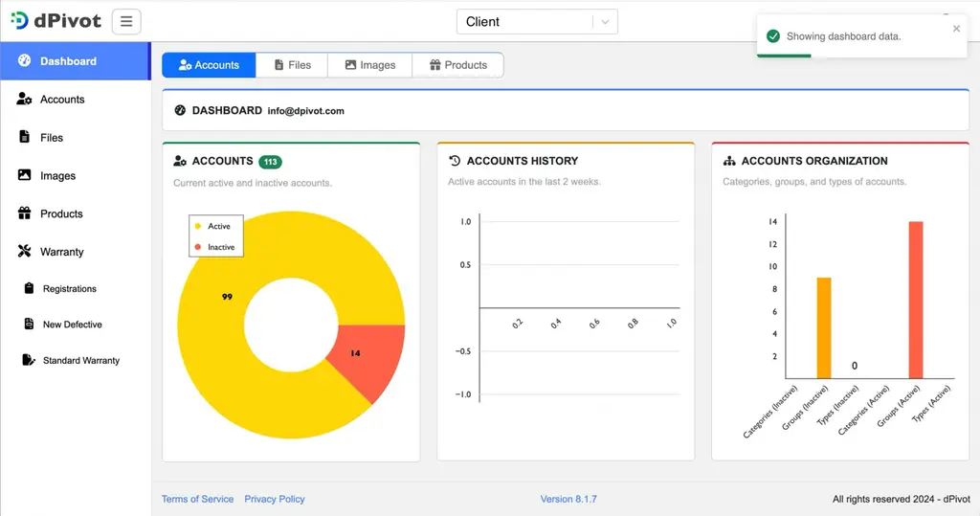Dismiss the dashboard data notification
The height and width of the screenshot is (516, 980).
(956, 29)
